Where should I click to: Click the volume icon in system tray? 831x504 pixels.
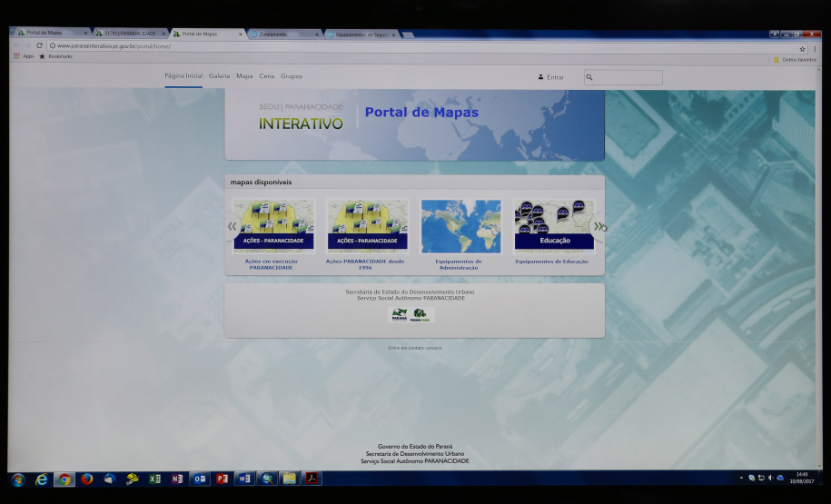coord(770,478)
